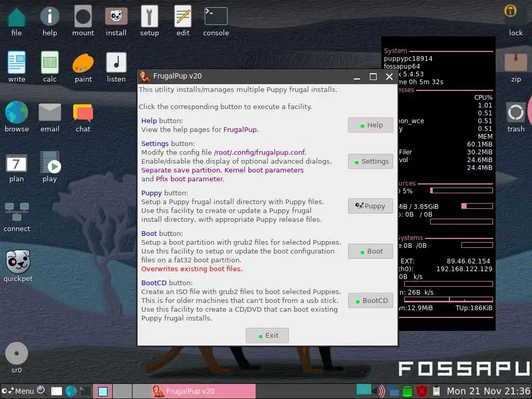
Task: Open the console terminal desktop icon
Action: [x=216, y=16]
